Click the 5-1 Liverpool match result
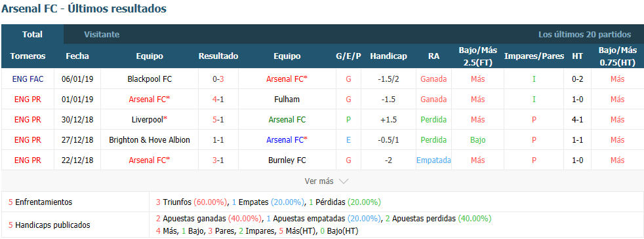This screenshot has width=644, height=239. pos(218,120)
